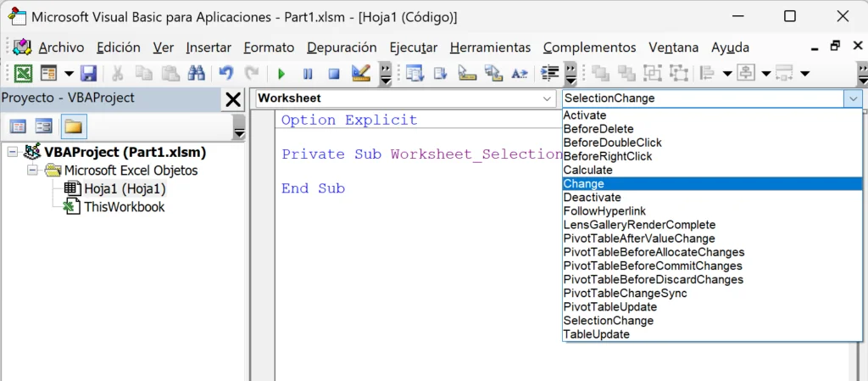
Task: Open the Formato menu
Action: (x=269, y=48)
